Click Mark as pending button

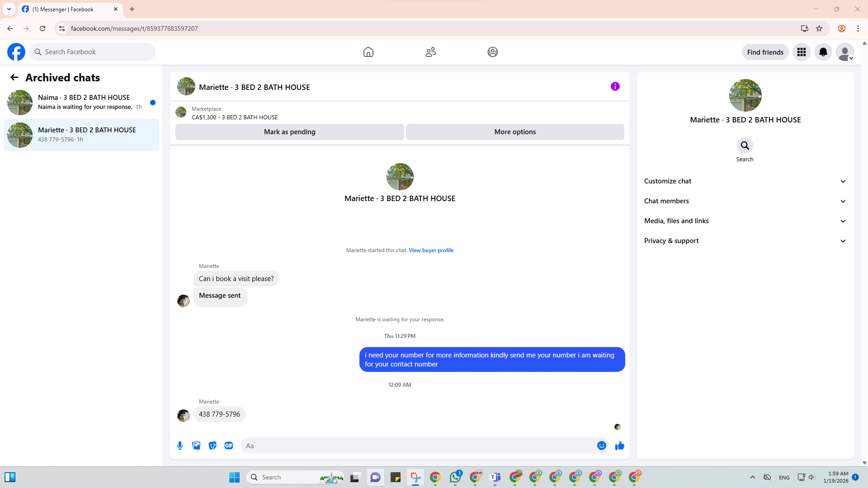(x=289, y=132)
